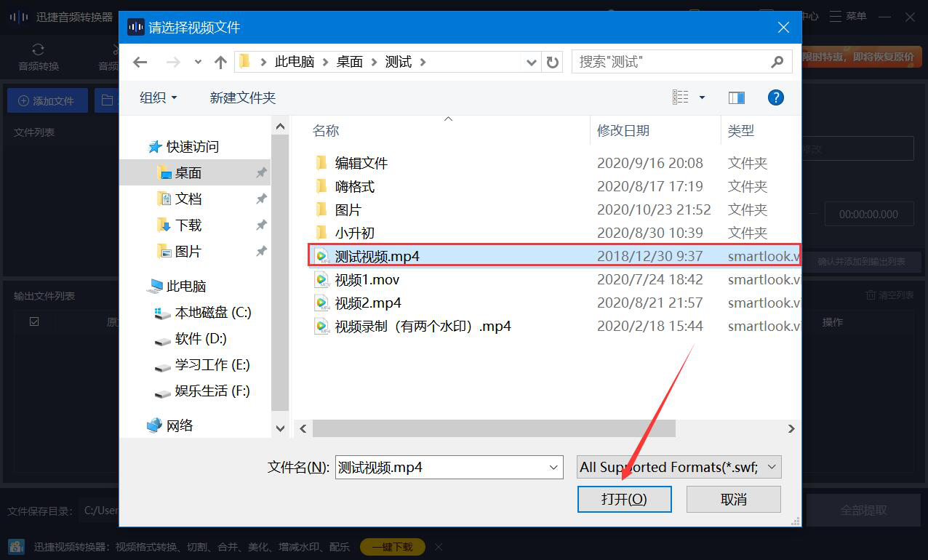Viewport: 928px width, 560px height.
Task: Select the 编辑文件 folder
Action: [361, 163]
